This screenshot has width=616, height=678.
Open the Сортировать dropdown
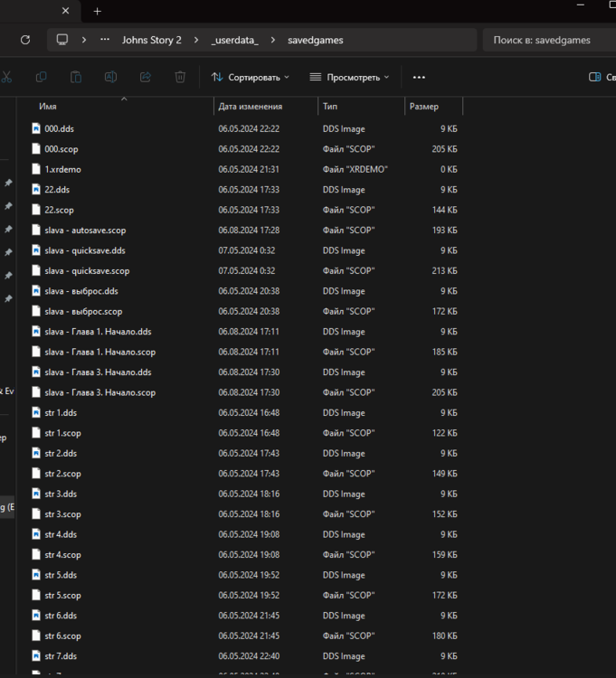tap(251, 78)
